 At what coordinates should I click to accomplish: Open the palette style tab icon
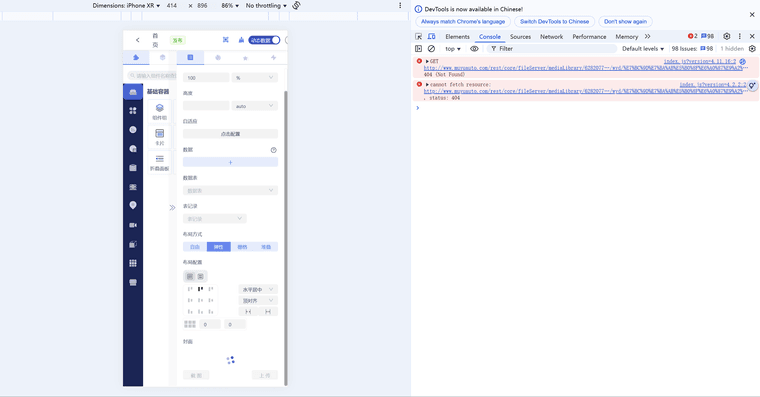point(218,57)
